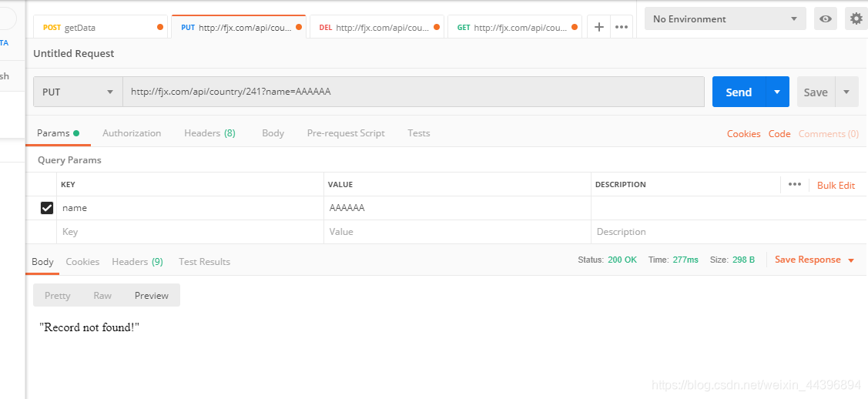This screenshot has width=868, height=399.
Task: Expand the Send button dropdown arrow
Action: pyautogui.click(x=777, y=92)
